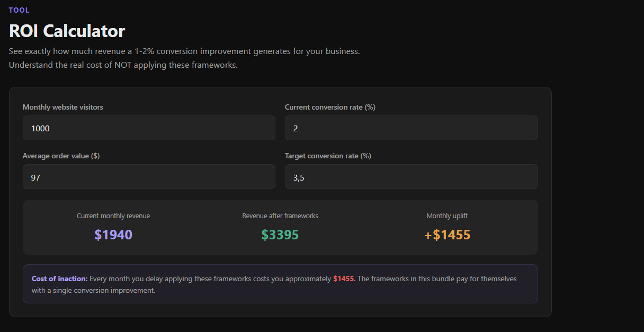
Task: Click the +$1455 monthly uplift value
Action: tap(447, 235)
